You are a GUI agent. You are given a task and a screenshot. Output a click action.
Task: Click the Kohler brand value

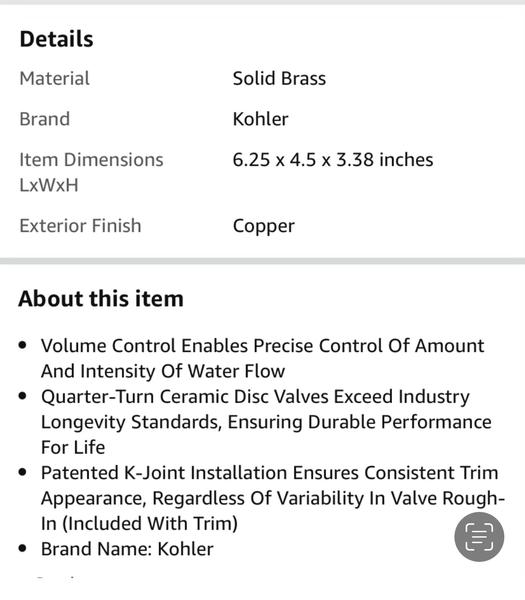[x=261, y=119]
